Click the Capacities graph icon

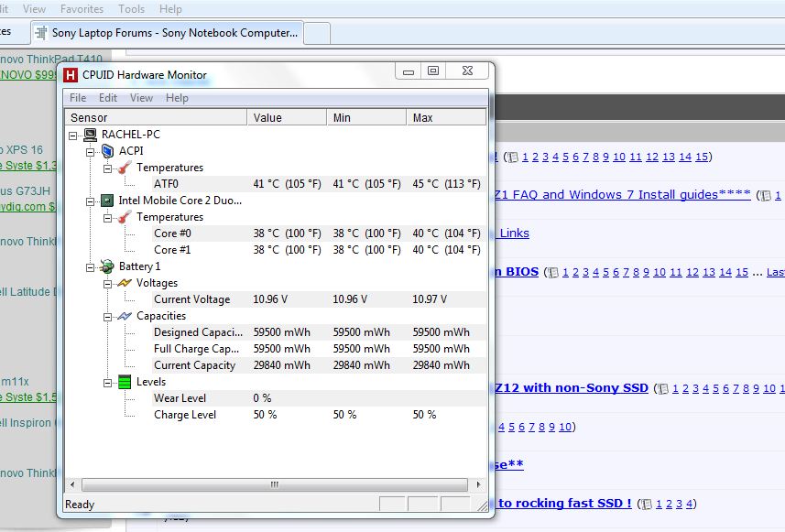click(x=125, y=316)
